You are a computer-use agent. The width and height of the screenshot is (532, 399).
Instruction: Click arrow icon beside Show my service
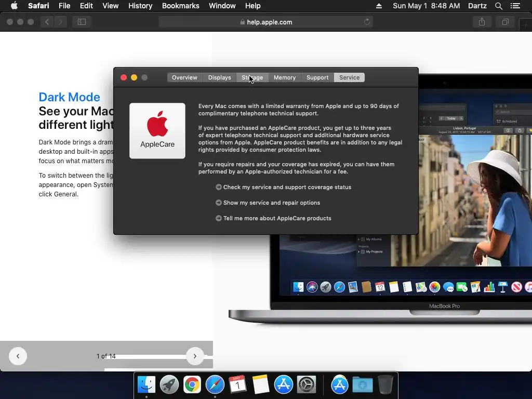pos(219,203)
